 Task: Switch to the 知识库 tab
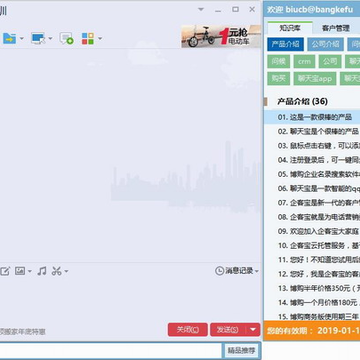pos(290,28)
